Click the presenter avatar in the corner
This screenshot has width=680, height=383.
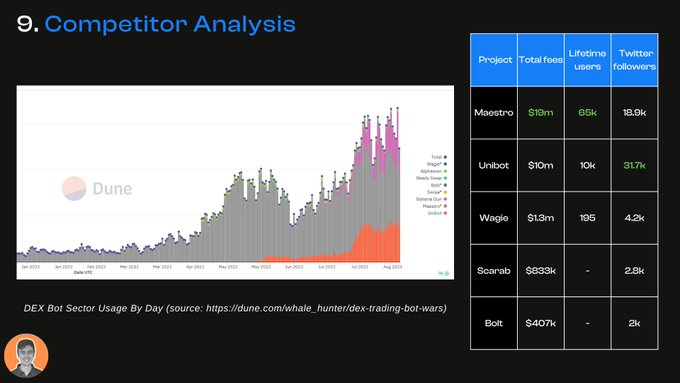(x=26, y=356)
